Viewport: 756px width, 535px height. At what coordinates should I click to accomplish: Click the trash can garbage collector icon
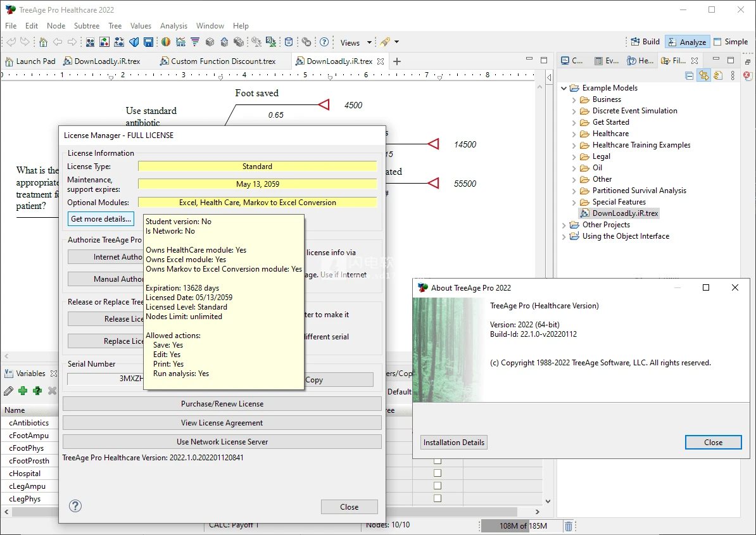(569, 526)
